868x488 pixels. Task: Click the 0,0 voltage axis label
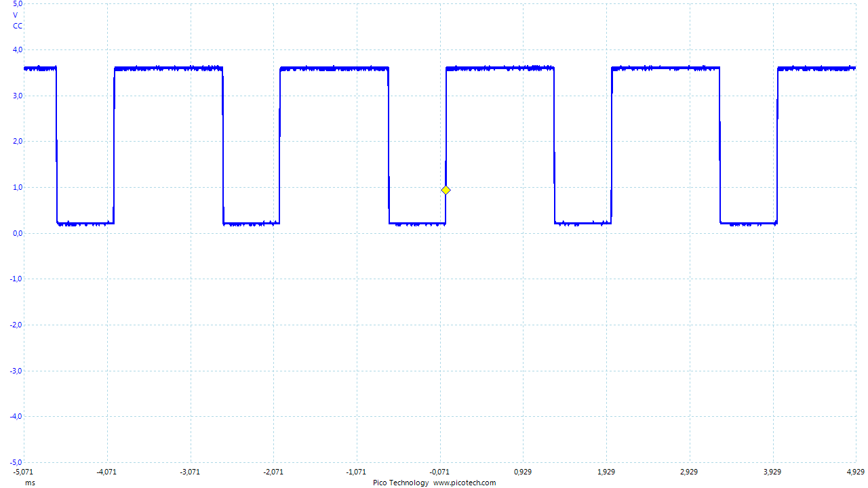click(18, 233)
